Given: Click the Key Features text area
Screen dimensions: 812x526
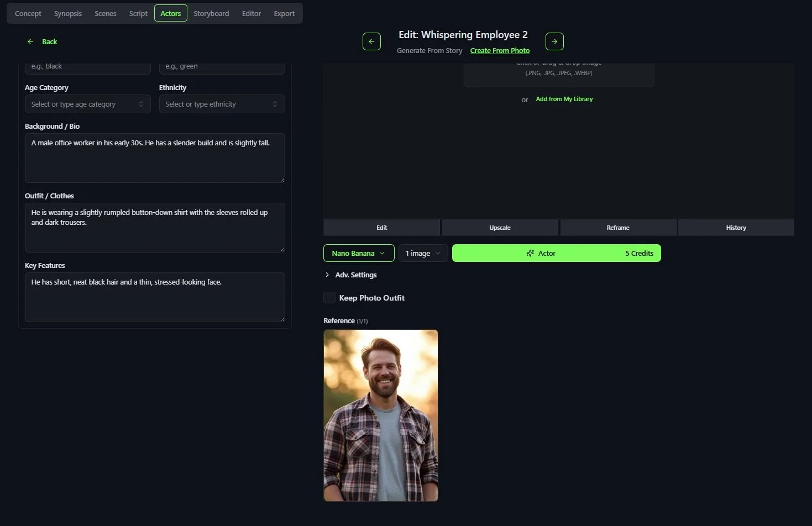Looking at the screenshot, I should [x=155, y=297].
